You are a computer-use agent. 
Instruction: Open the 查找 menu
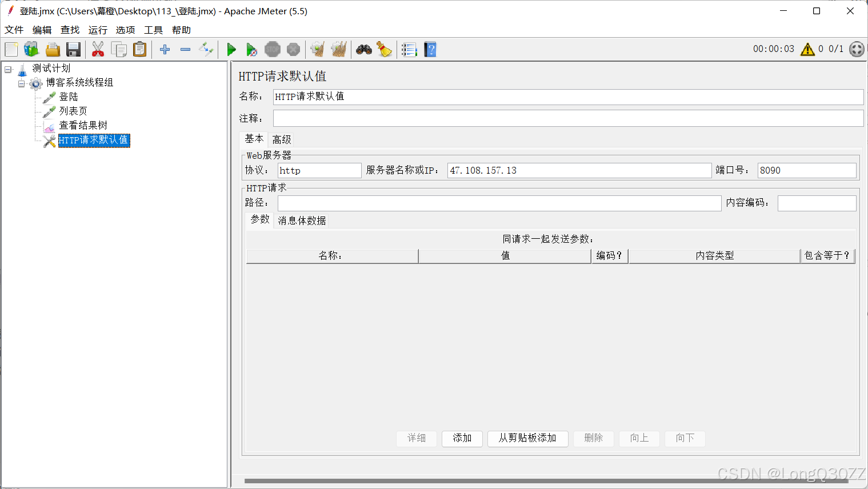[x=70, y=30]
